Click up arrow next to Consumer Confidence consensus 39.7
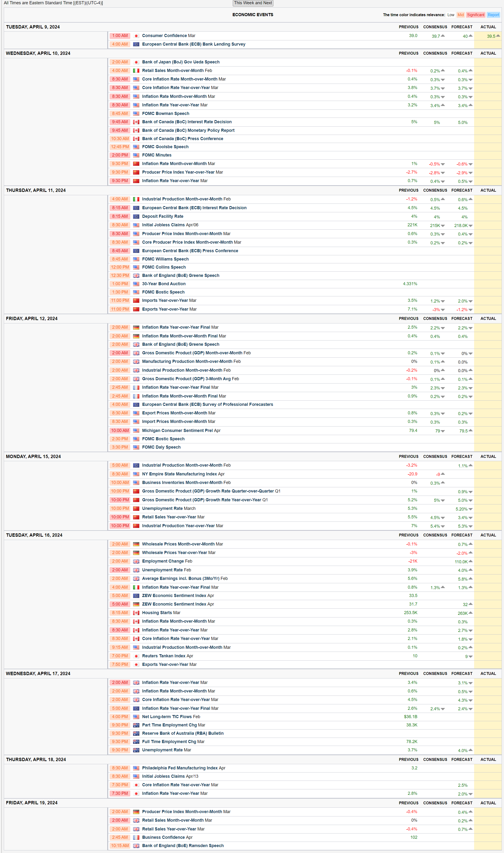This screenshot has height=853, width=504. pos(443,36)
